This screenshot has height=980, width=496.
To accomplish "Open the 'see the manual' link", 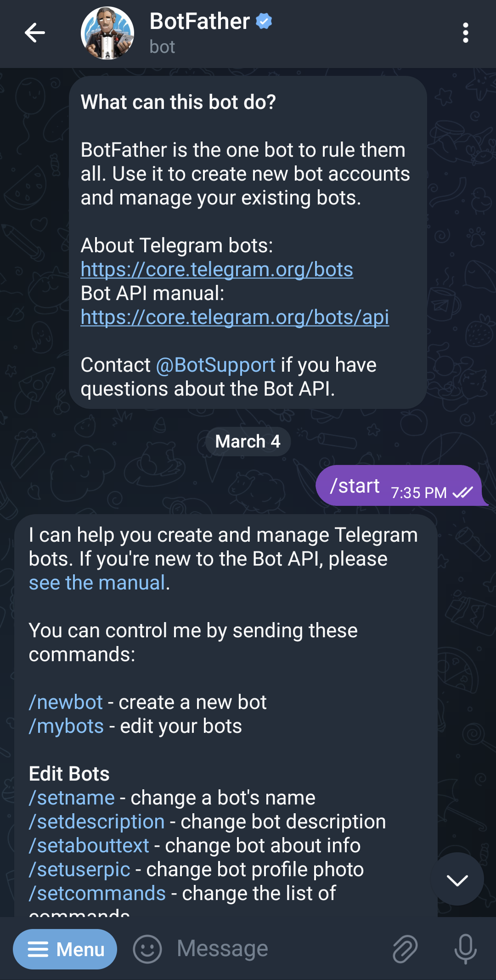I will (x=97, y=583).
